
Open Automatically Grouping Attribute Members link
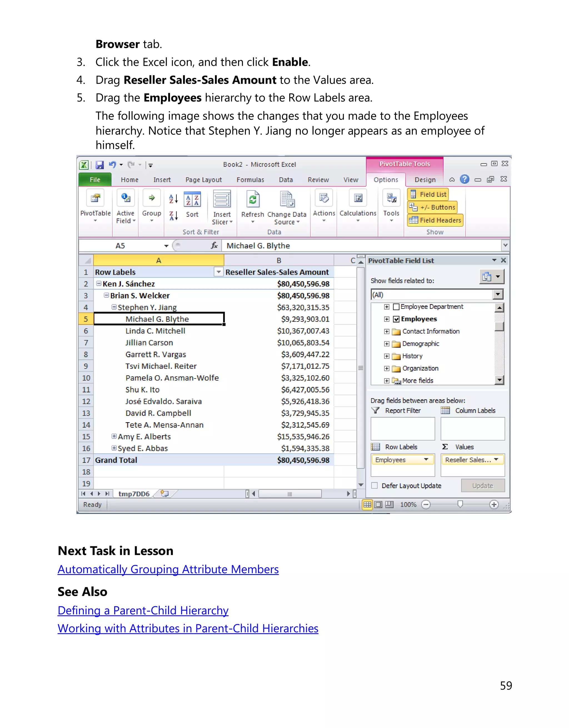coord(168,569)
